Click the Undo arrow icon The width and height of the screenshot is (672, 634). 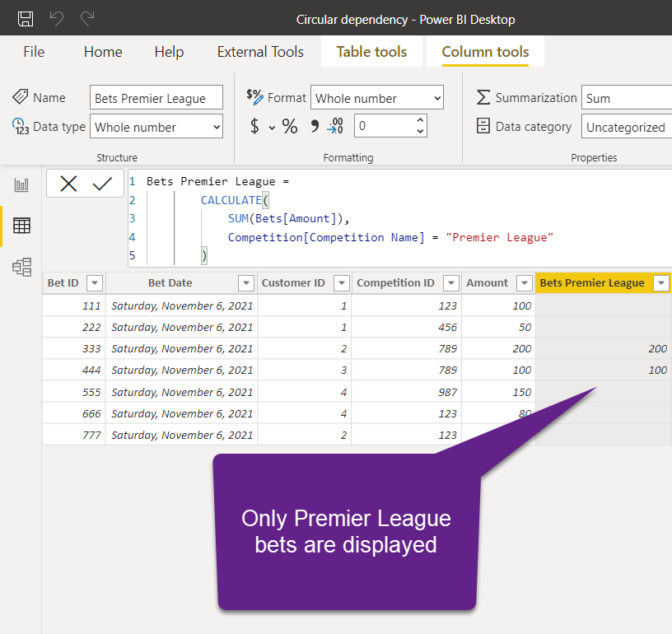coord(57,18)
